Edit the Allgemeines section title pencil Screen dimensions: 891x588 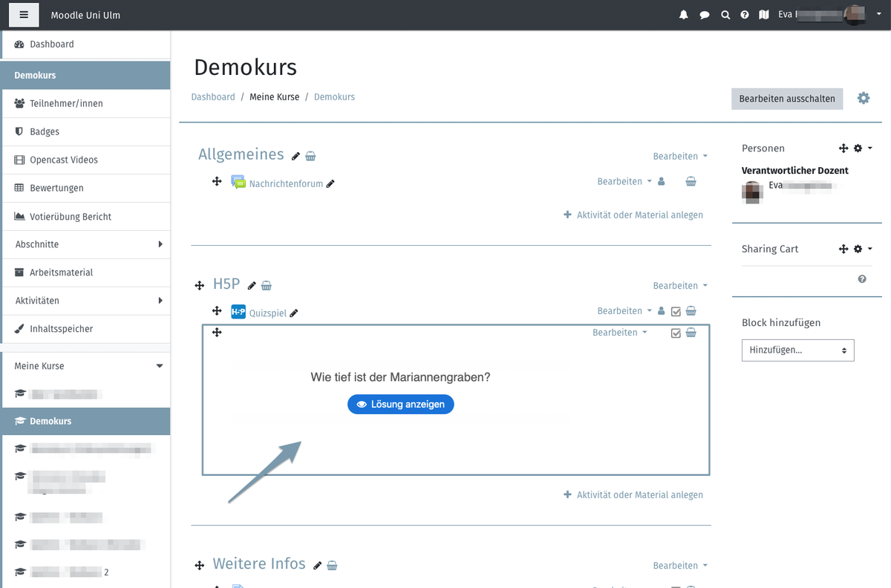point(296,156)
